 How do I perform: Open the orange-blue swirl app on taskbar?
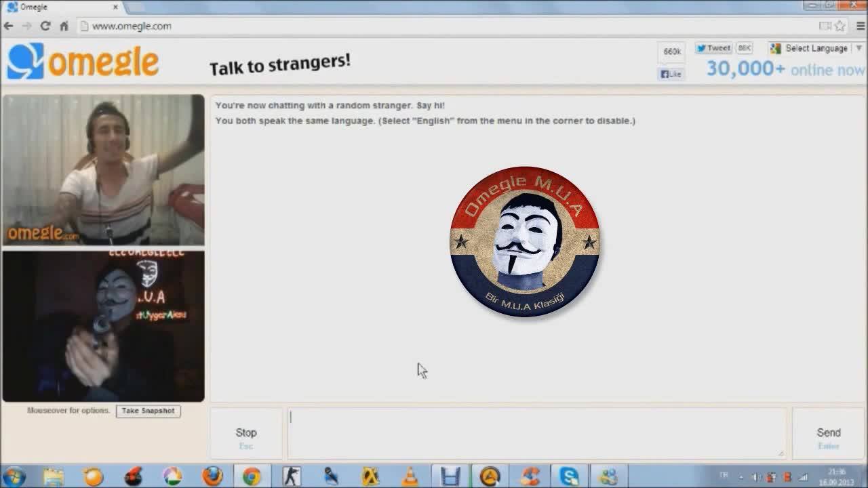click(530, 476)
